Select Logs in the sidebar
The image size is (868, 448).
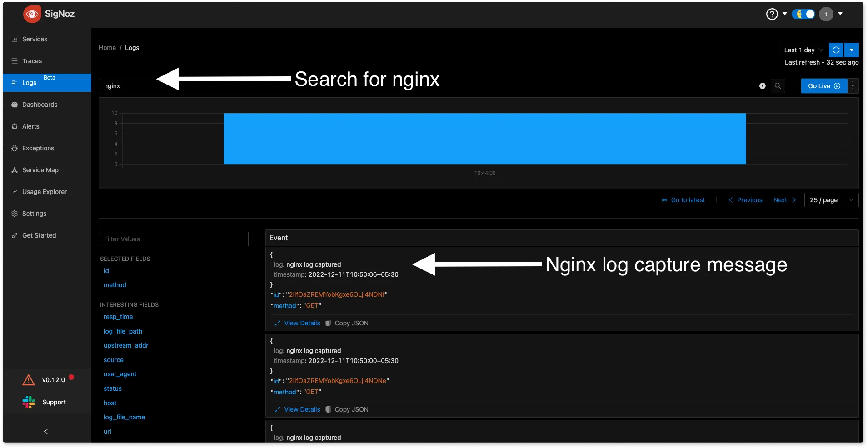pyautogui.click(x=47, y=83)
